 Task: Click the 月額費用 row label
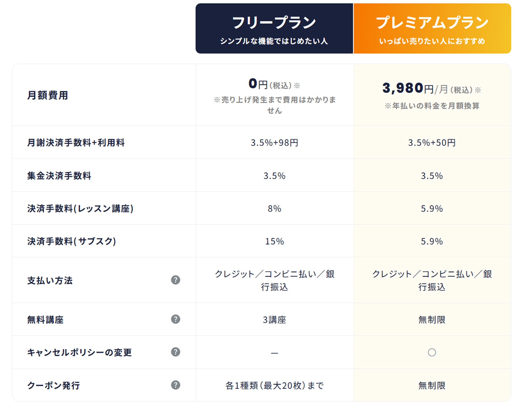click(48, 95)
